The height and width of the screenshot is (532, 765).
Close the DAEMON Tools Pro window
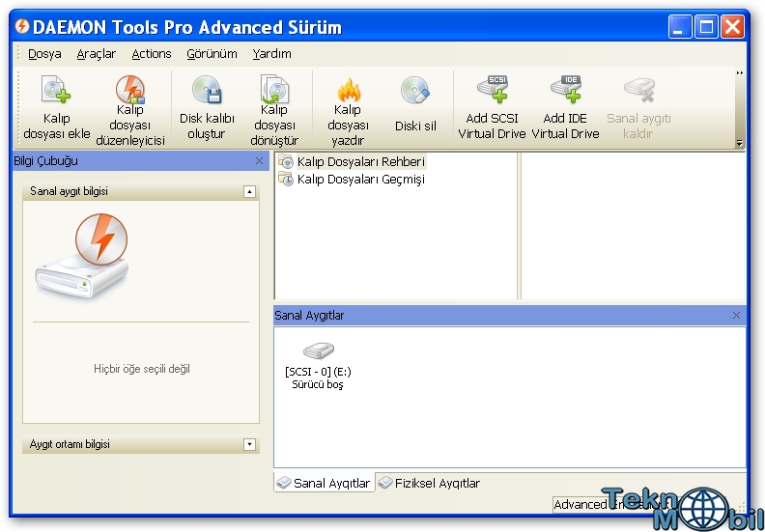click(x=732, y=26)
